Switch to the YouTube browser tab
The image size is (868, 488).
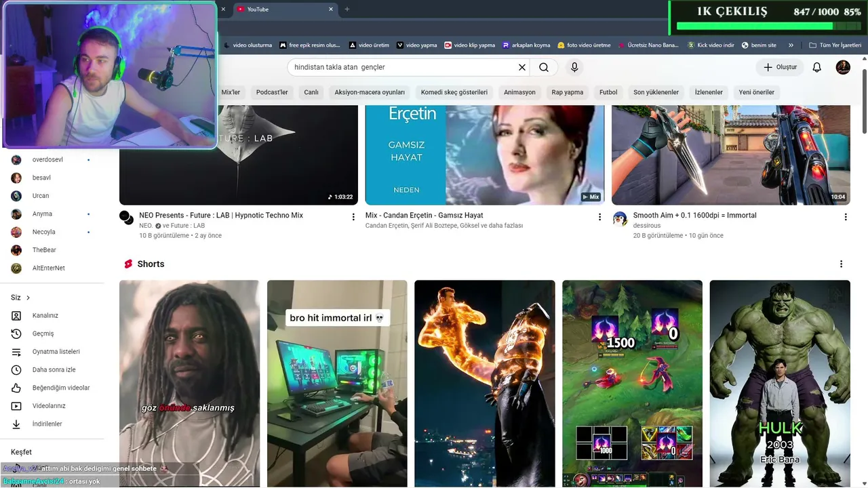click(285, 9)
